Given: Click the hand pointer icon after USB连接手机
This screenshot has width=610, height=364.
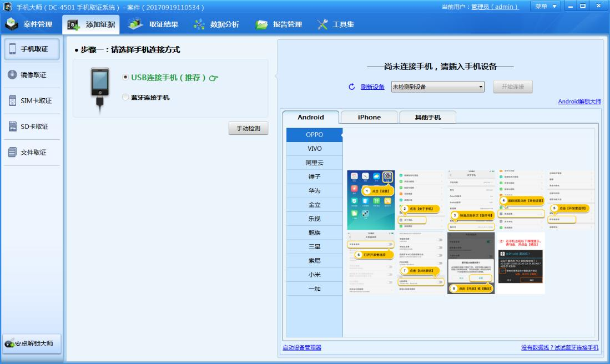Looking at the screenshot, I should [214, 78].
